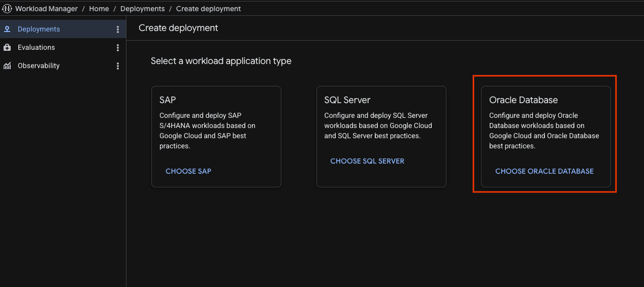
Task: Go to Deployments in the breadcrumb
Action: point(143,9)
